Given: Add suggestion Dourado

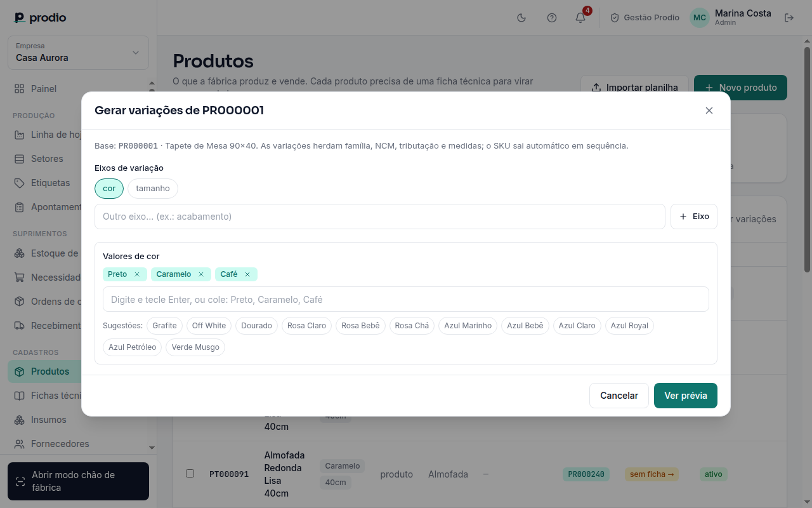Looking at the screenshot, I should click(x=256, y=326).
